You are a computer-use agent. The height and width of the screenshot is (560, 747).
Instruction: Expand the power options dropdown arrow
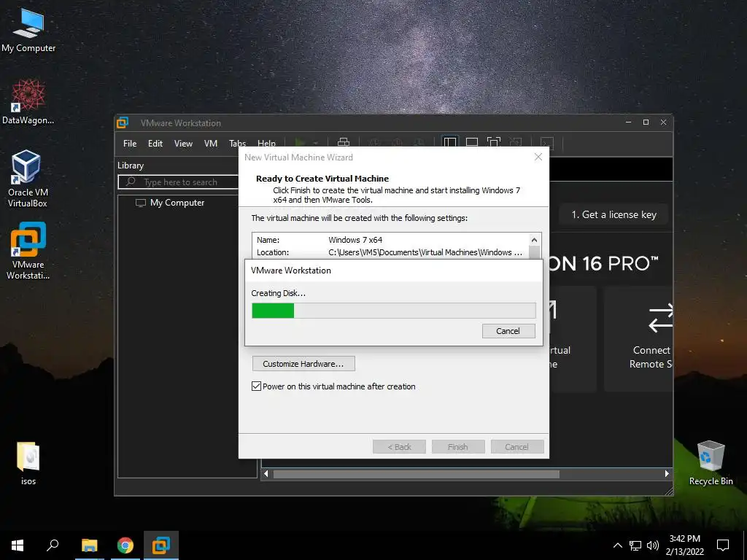click(x=315, y=142)
